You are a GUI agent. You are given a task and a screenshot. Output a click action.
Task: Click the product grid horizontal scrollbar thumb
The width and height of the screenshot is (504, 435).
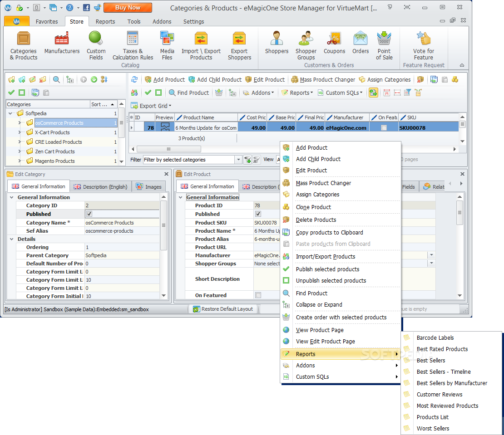[x=169, y=149]
